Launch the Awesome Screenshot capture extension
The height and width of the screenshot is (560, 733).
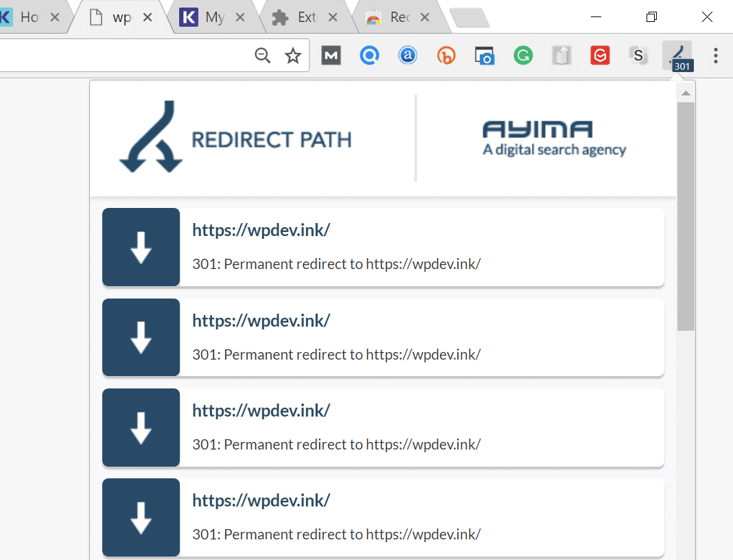click(485, 56)
